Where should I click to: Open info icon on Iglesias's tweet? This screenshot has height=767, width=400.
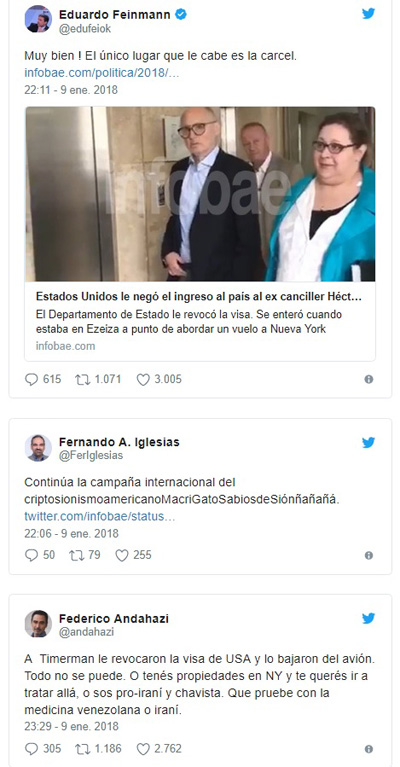coord(369,555)
